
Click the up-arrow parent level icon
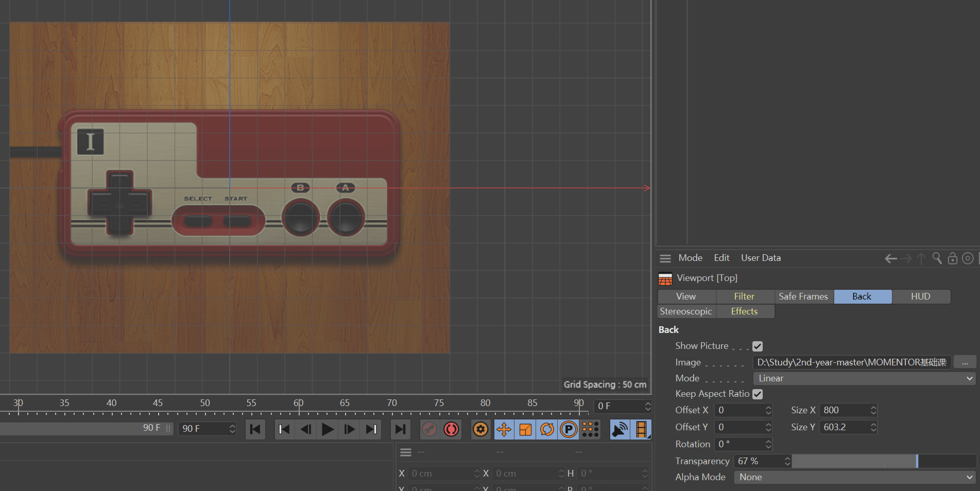[921, 258]
